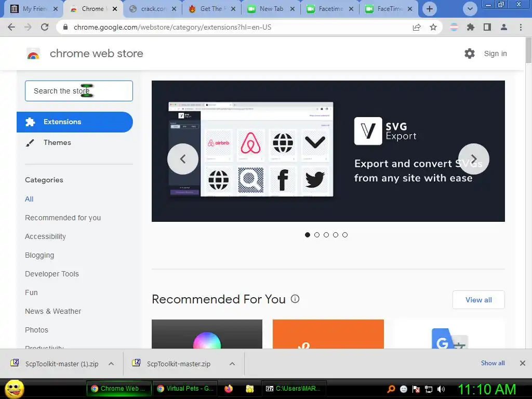
Task: Open the News & Weather category
Action: point(53,311)
